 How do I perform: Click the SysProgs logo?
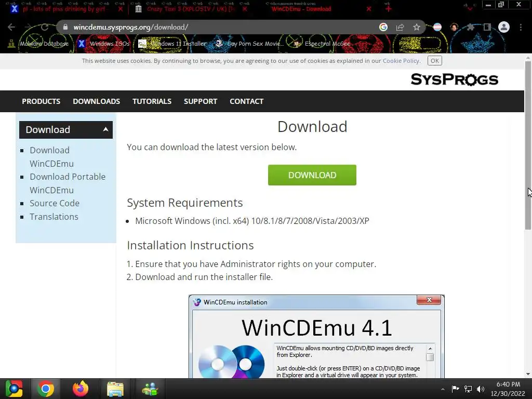pyautogui.click(x=454, y=79)
